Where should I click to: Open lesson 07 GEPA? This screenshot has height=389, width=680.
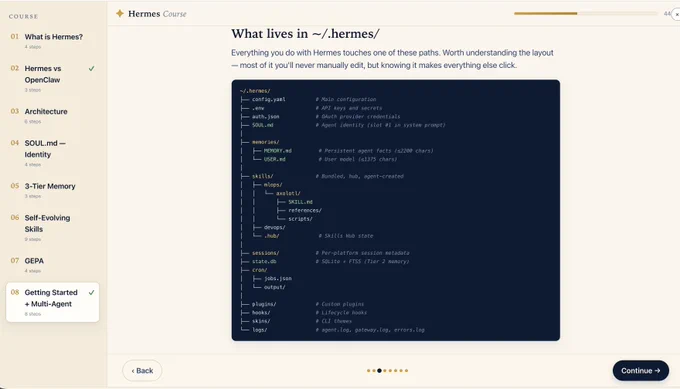coord(52,265)
